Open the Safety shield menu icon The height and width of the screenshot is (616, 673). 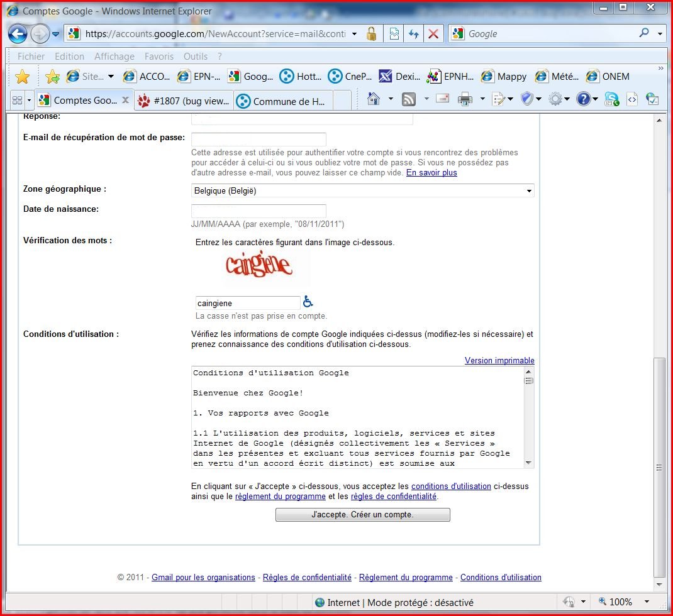[x=531, y=99]
